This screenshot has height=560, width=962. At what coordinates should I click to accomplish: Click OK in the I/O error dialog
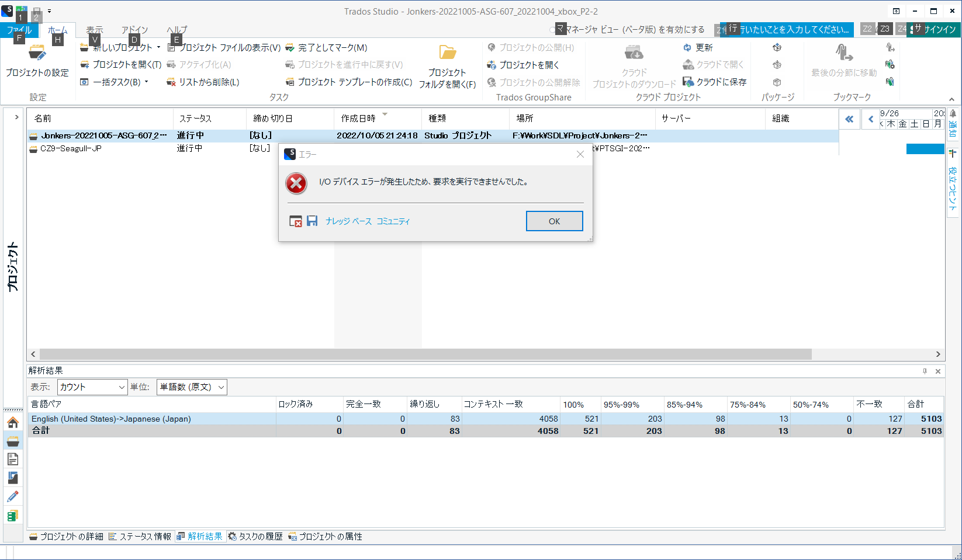point(553,221)
